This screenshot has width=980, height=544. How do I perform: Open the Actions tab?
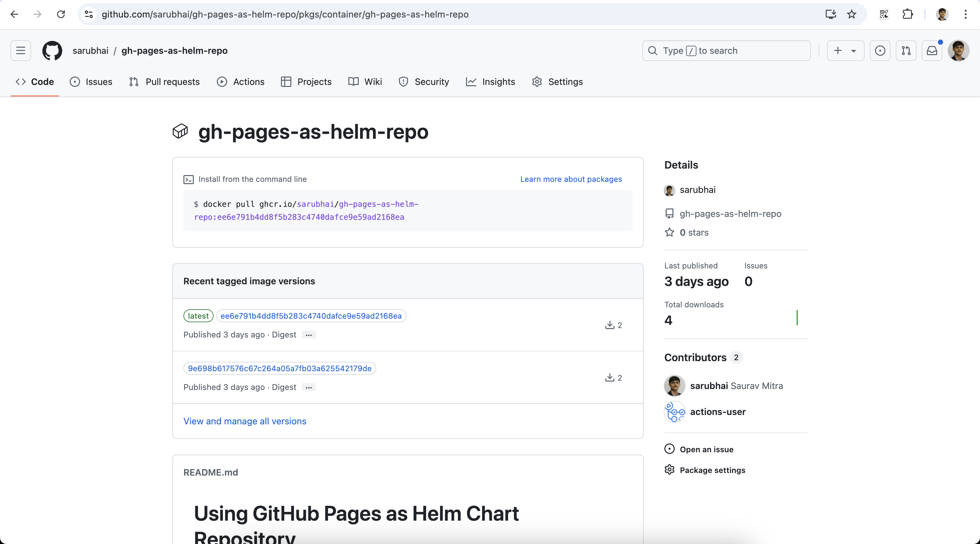240,81
